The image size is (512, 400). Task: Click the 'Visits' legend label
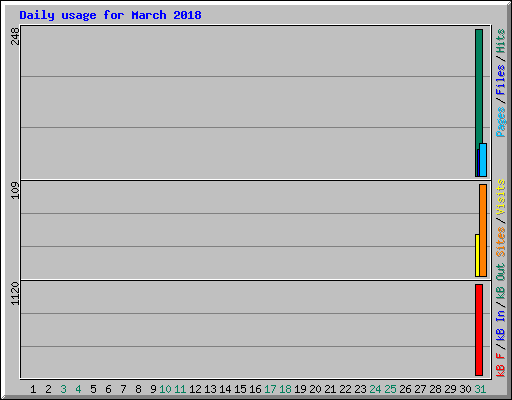(501, 197)
